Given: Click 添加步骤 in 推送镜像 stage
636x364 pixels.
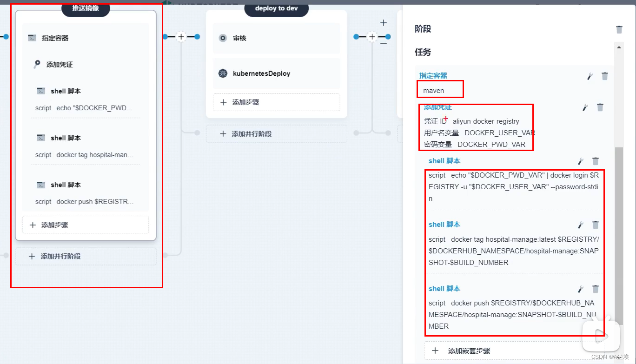Looking at the screenshot, I should (86, 225).
